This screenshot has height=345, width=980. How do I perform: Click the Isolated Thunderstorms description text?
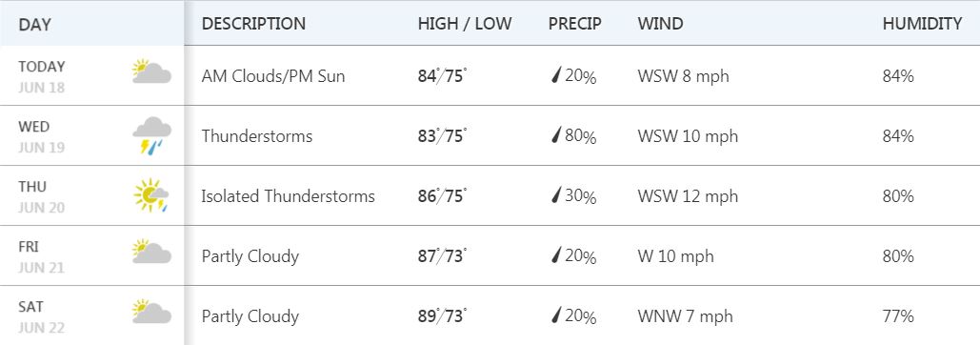click(x=289, y=196)
